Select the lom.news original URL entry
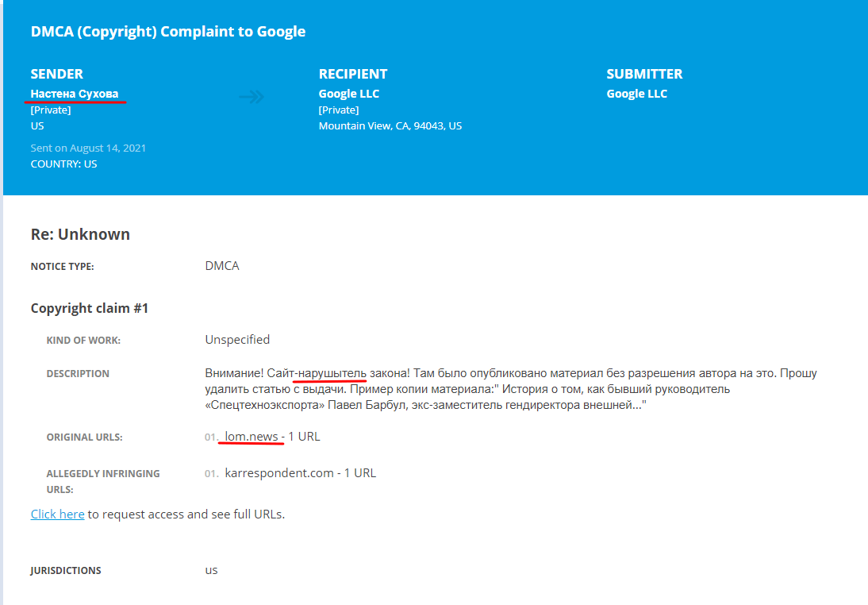Image resolution: width=868 pixels, height=605 pixels. click(x=272, y=437)
